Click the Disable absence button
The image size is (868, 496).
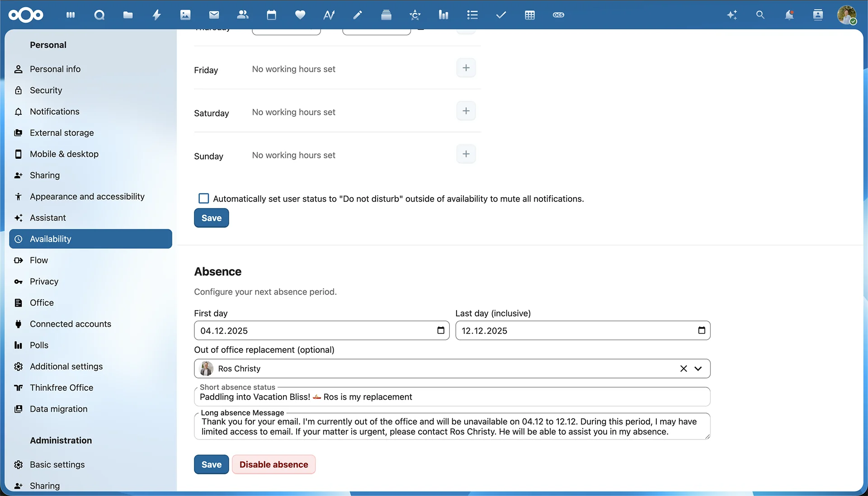tap(274, 464)
